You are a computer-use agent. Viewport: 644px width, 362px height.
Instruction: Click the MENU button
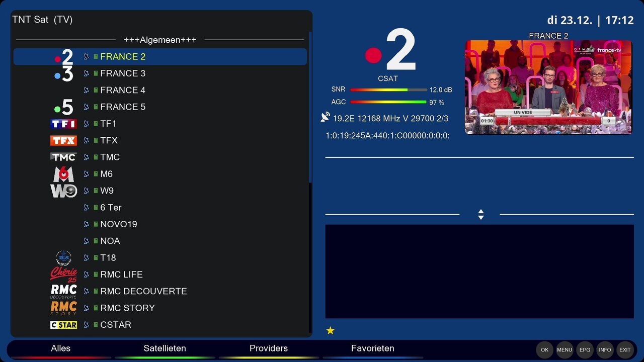[565, 350]
